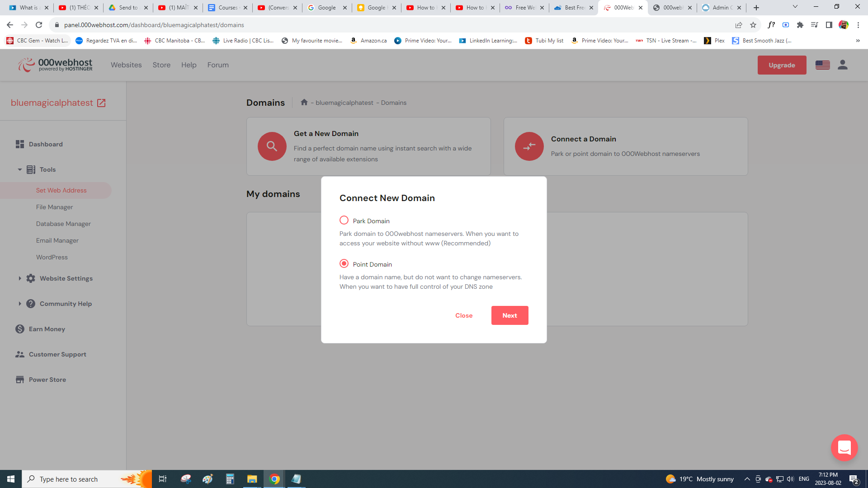
Task: Select the Park Domain radio button
Action: pos(344,221)
